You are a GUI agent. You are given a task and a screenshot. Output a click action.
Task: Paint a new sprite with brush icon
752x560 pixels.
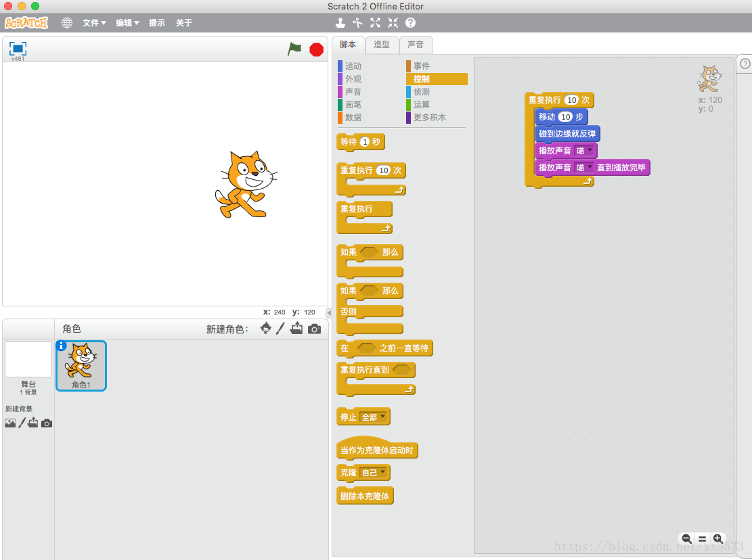tap(280, 328)
